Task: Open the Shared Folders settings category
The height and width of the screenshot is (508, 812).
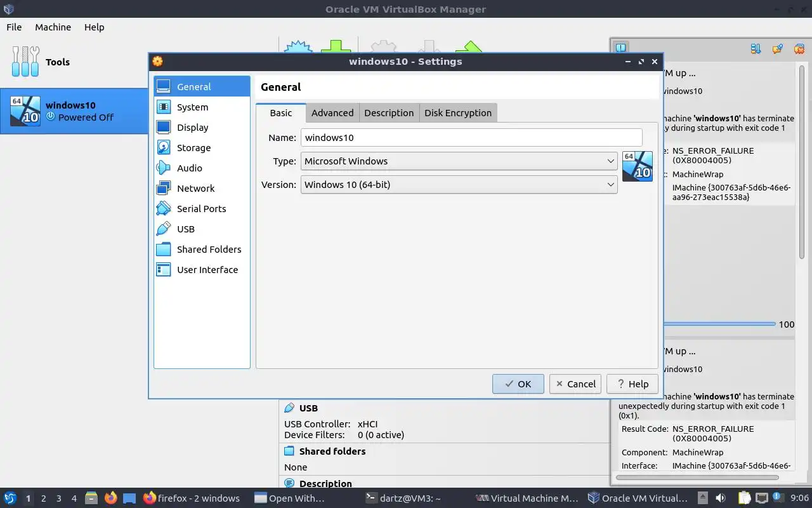Action: click(202, 250)
